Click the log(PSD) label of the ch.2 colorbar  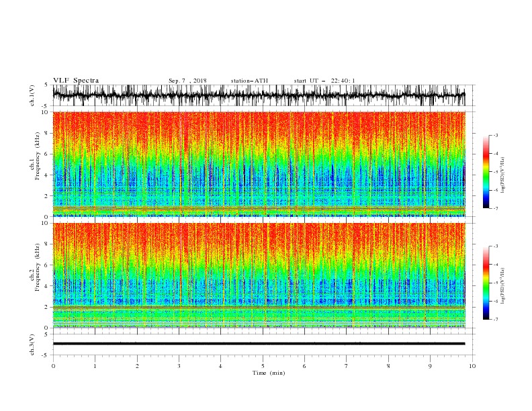coord(503,286)
